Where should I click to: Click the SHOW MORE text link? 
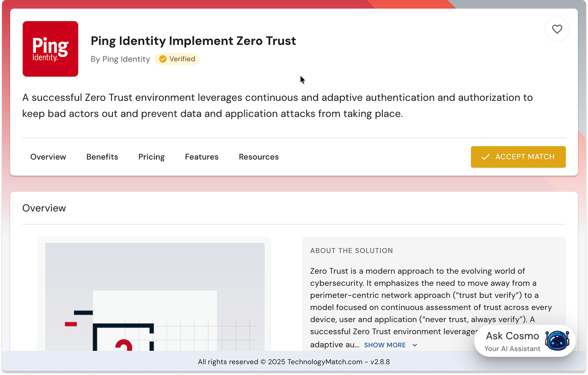385,345
